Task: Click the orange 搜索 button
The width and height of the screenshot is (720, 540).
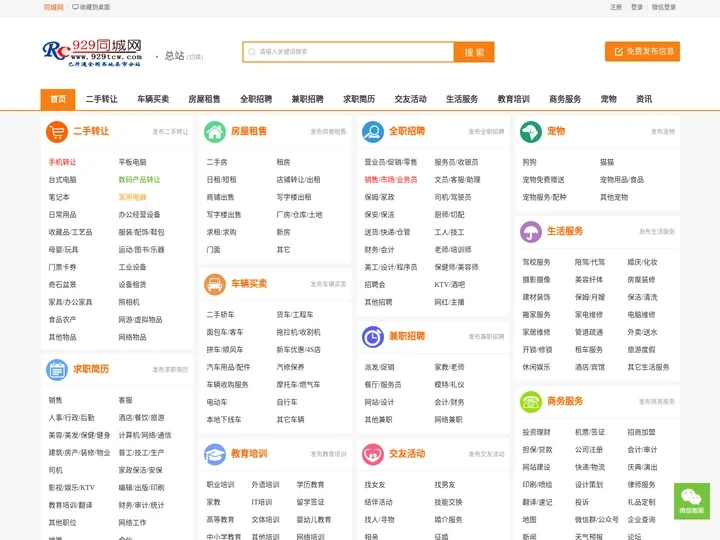Action: coord(474,52)
